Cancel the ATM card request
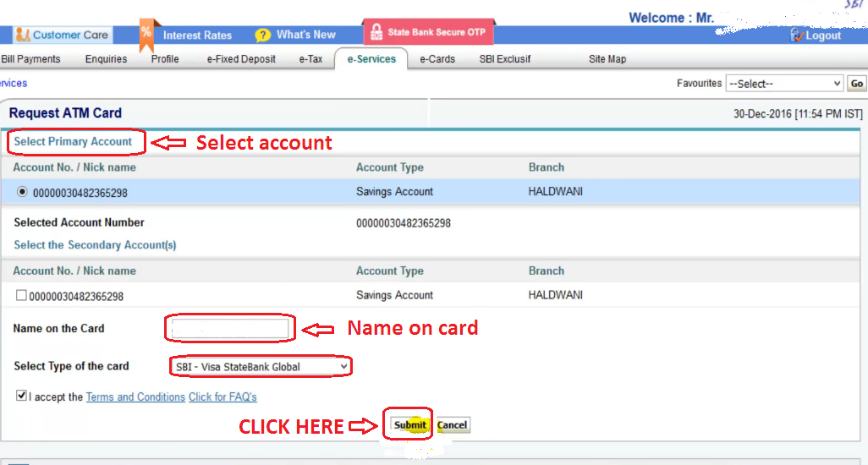The image size is (868, 465). [x=453, y=424]
